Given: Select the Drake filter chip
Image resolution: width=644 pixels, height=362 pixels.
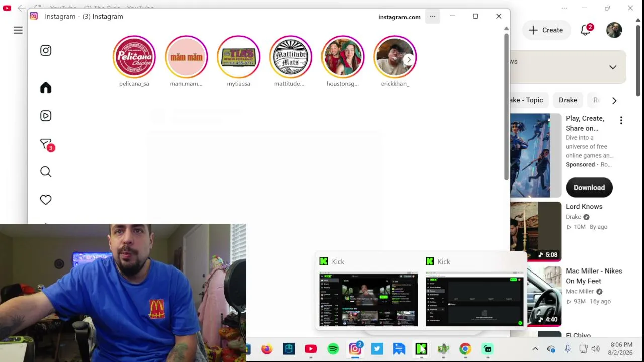Looking at the screenshot, I should [x=568, y=100].
